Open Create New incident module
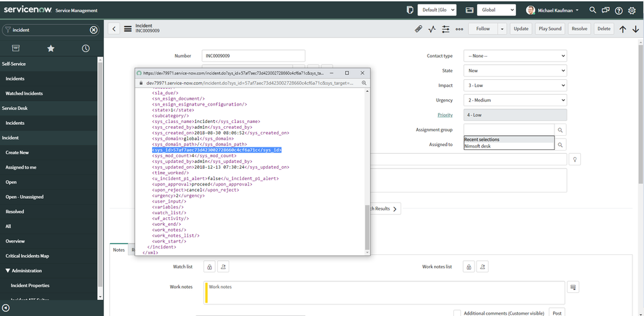Viewport: 644px width, 316px height. pos(17,153)
